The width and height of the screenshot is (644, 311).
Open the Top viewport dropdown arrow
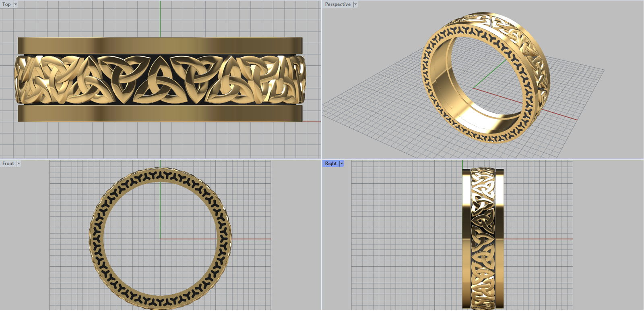pos(16,4)
